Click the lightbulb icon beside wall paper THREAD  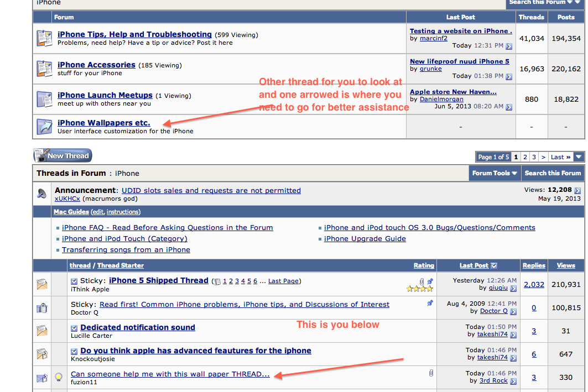pyautogui.click(x=59, y=377)
